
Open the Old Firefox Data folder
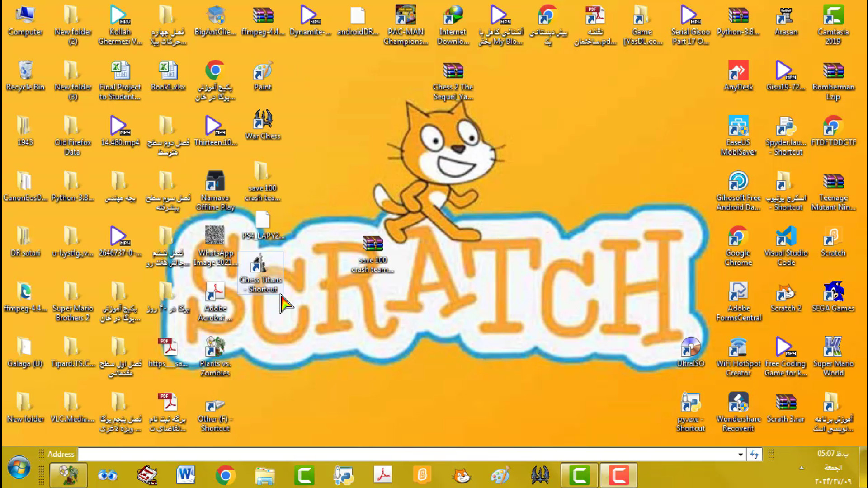[x=72, y=136]
